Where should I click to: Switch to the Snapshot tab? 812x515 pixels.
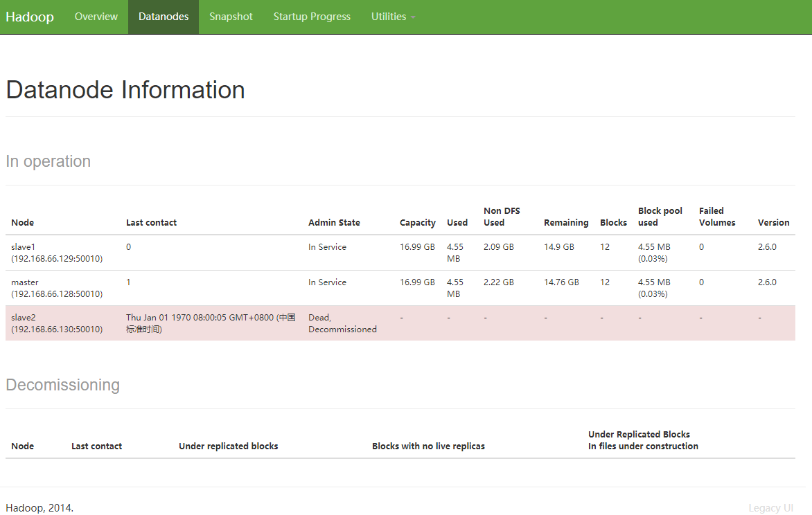pos(231,17)
